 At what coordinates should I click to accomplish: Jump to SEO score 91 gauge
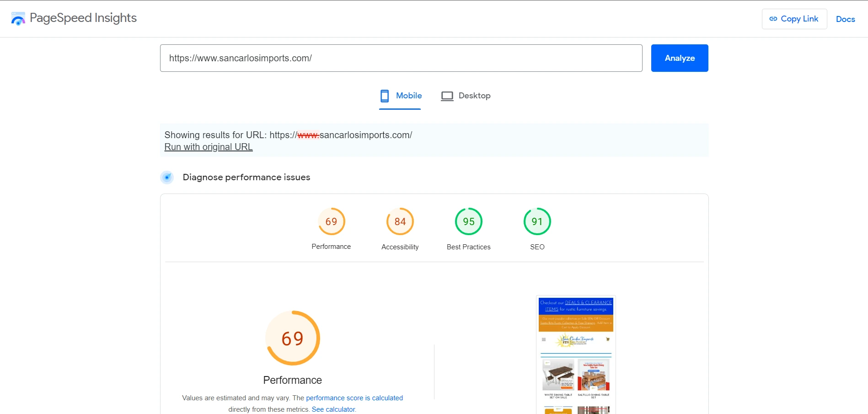point(537,221)
